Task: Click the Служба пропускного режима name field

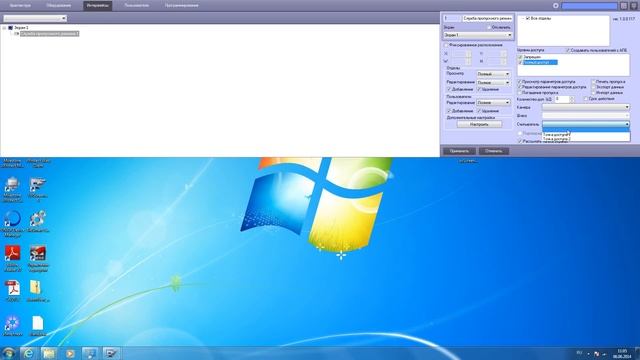Action: pyautogui.click(x=487, y=18)
